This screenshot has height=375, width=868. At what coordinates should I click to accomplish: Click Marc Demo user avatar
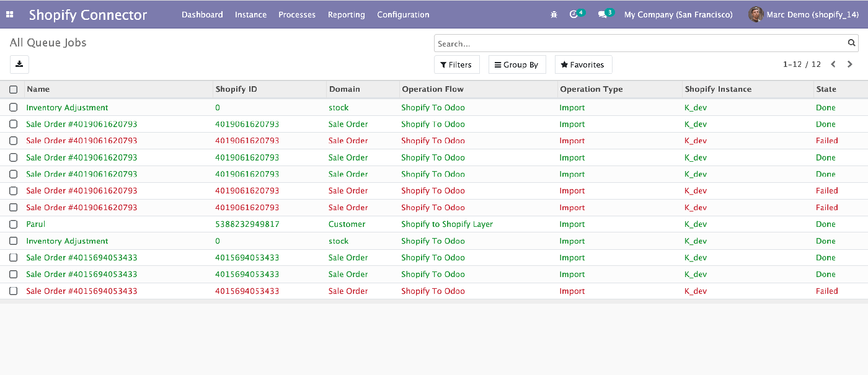[x=756, y=14]
